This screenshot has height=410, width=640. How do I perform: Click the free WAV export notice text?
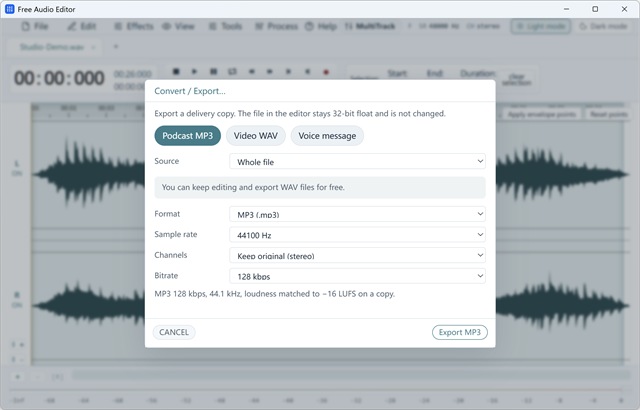point(253,187)
